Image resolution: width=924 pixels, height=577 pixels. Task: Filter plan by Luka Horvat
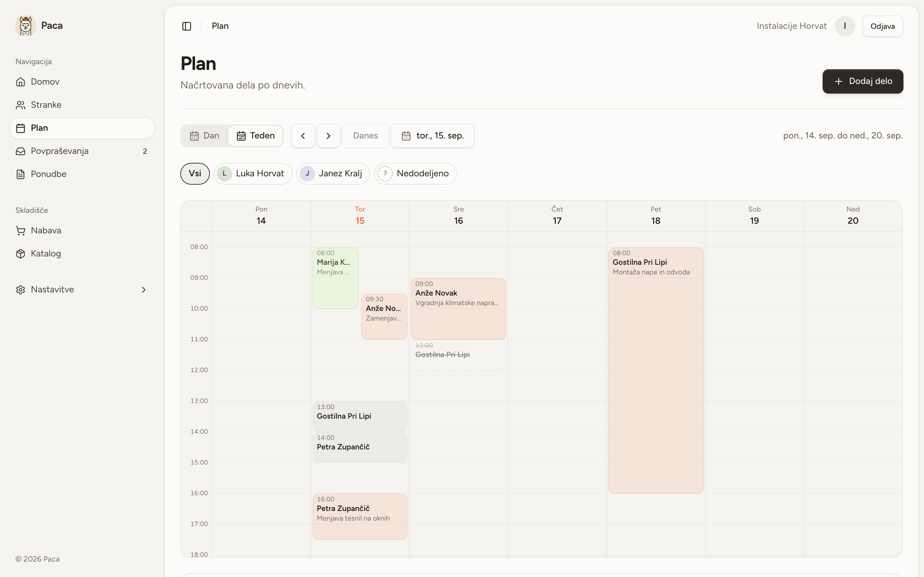253,174
